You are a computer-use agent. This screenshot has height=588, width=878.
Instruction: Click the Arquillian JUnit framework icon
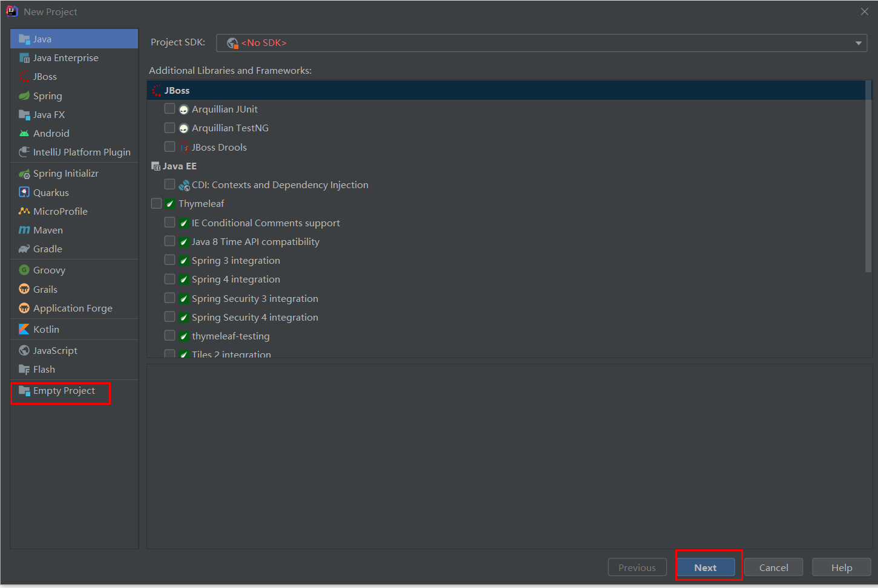click(x=184, y=109)
